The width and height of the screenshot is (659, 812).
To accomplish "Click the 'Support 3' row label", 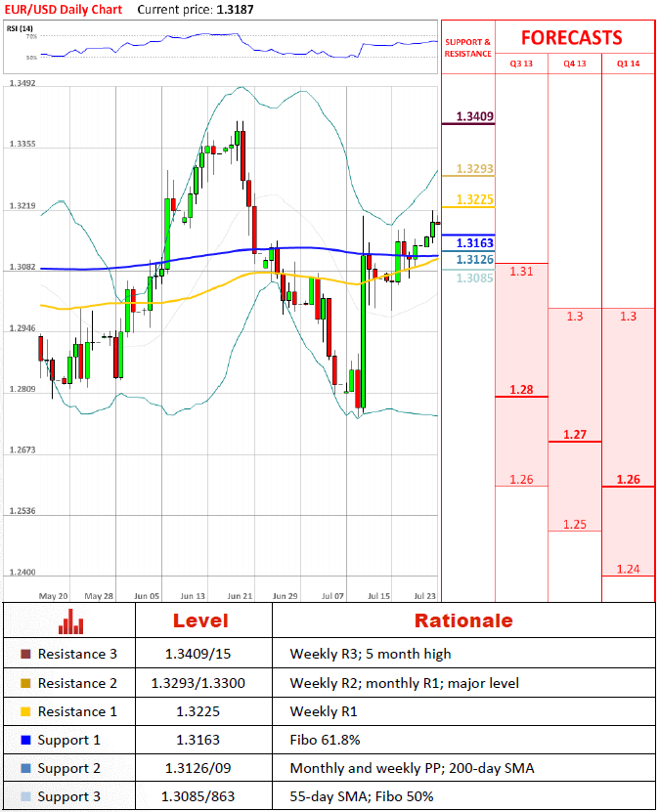I will click(x=68, y=796).
